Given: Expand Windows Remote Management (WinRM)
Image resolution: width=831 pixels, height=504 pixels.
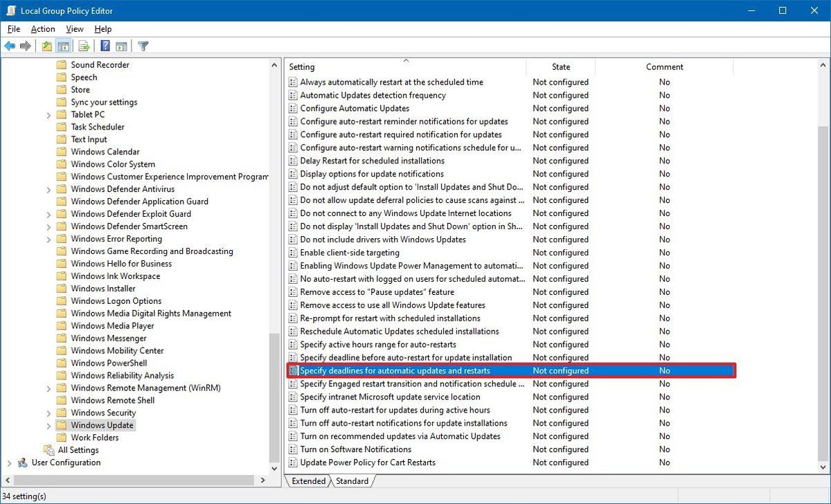Looking at the screenshot, I should 48,388.
